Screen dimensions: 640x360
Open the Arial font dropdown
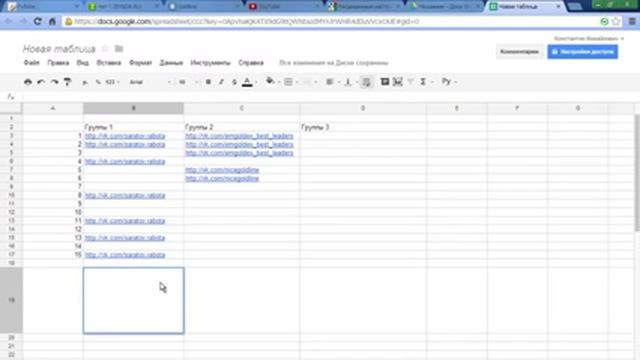pos(150,82)
